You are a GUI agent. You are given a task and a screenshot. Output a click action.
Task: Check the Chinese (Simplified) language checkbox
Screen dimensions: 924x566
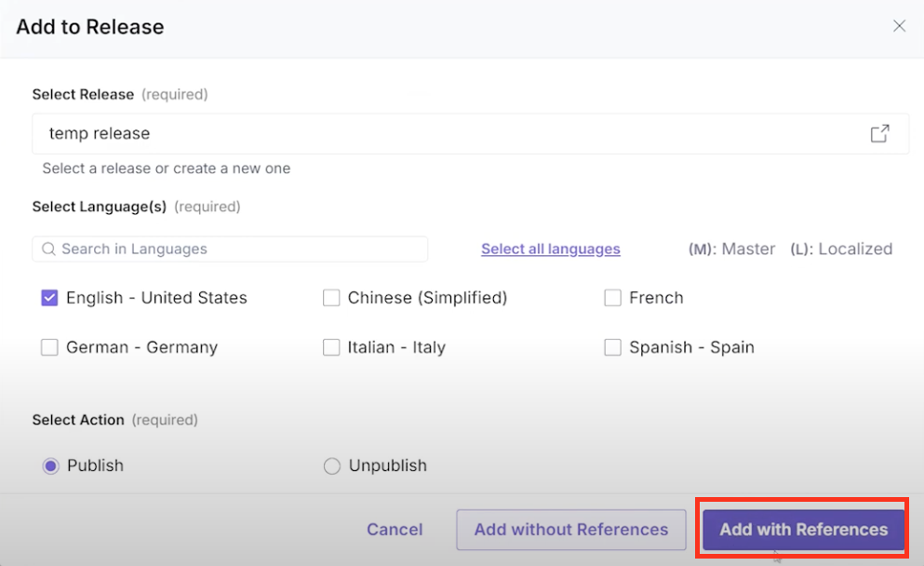point(331,297)
